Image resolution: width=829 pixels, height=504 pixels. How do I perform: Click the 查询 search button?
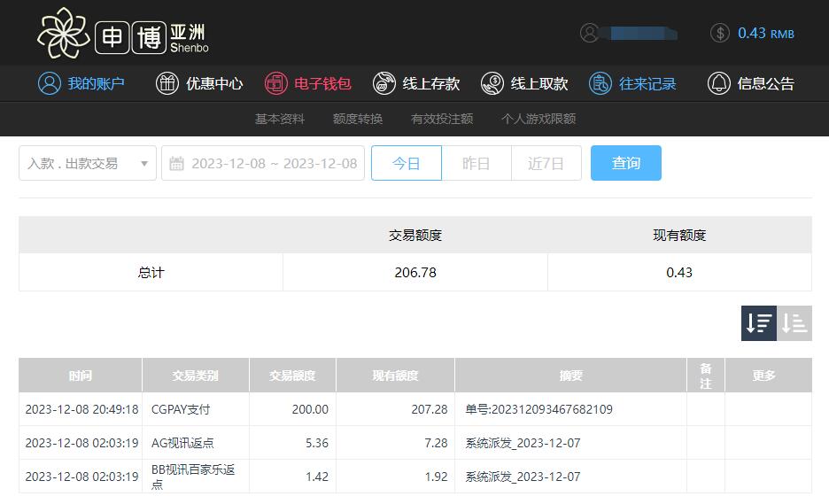click(x=625, y=163)
